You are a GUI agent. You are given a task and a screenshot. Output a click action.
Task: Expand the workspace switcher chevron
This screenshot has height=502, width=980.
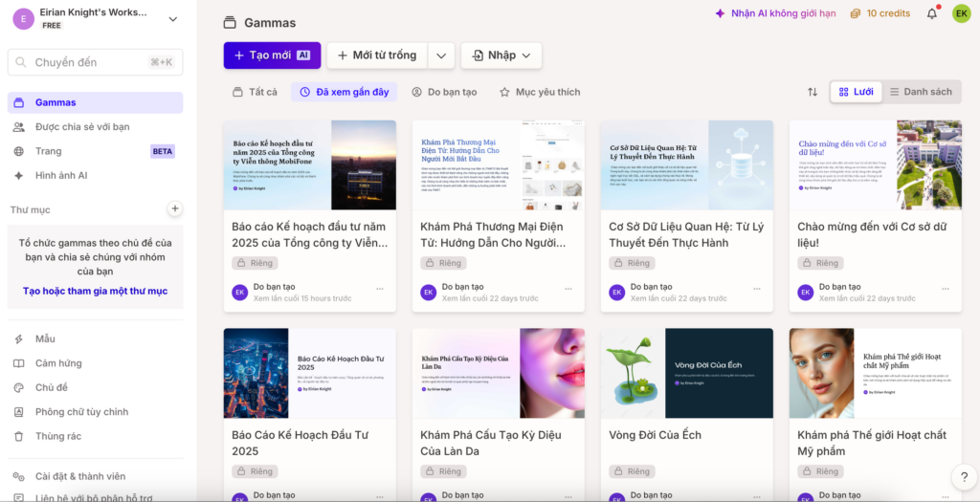click(173, 18)
